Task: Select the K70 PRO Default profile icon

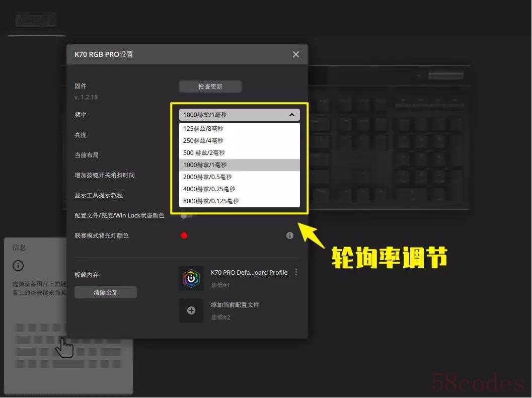Action: pos(191,278)
